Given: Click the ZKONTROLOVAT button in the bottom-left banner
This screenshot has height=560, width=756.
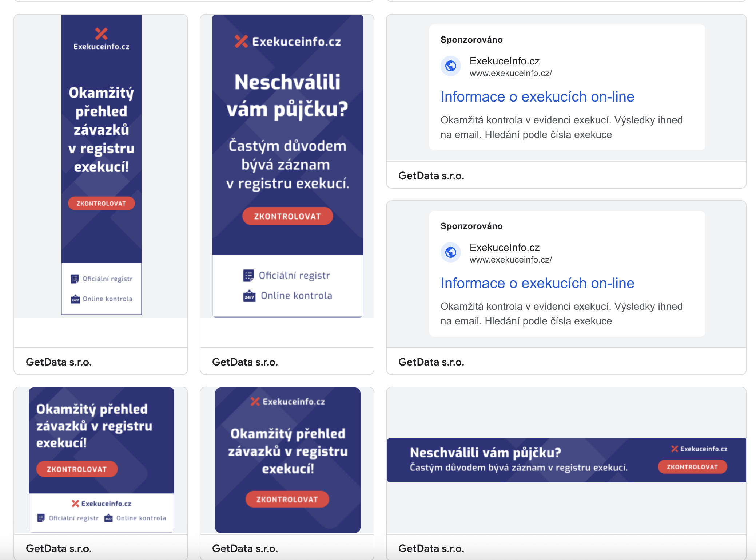Looking at the screenshot, I should pos(77,469).
